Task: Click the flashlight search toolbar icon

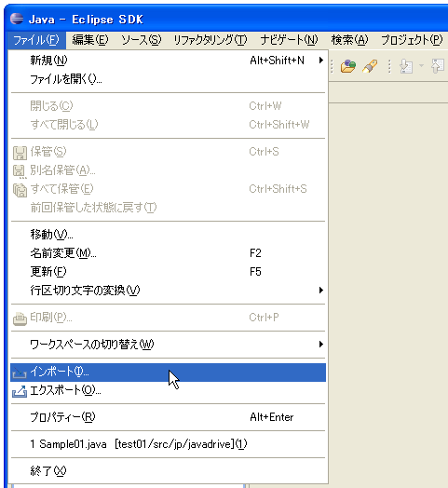Action: pos(370,66)
